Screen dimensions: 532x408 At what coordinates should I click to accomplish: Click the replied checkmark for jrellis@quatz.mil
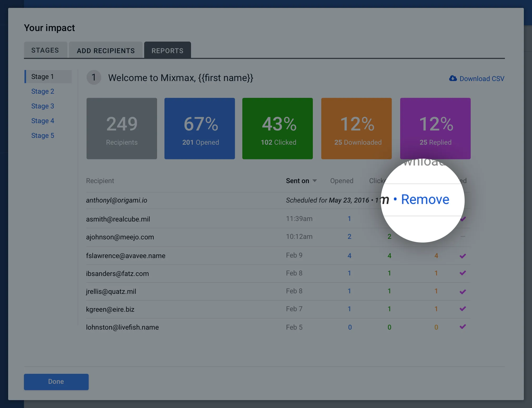pyautogui.click(x=463, y=291)
